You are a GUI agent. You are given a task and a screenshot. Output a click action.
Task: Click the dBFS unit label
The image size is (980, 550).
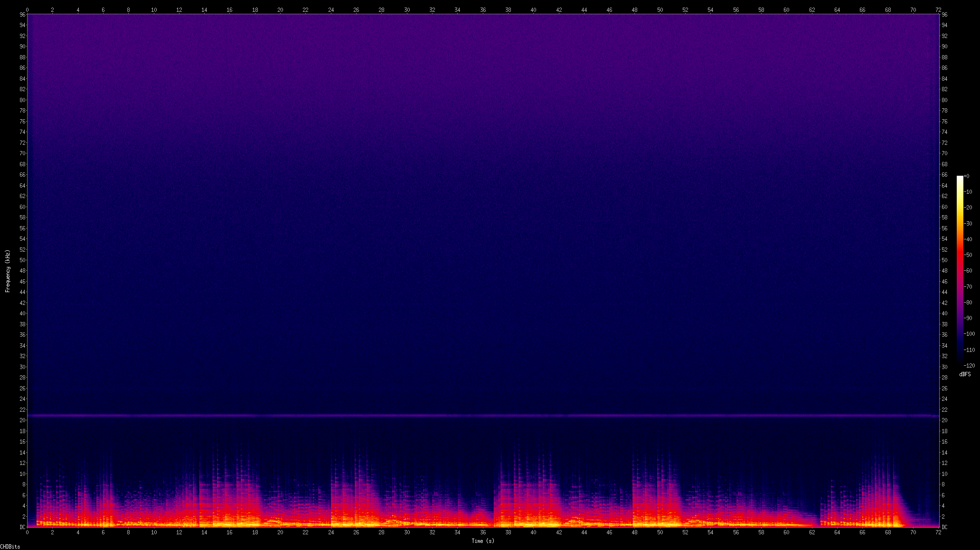click(964, 374)
